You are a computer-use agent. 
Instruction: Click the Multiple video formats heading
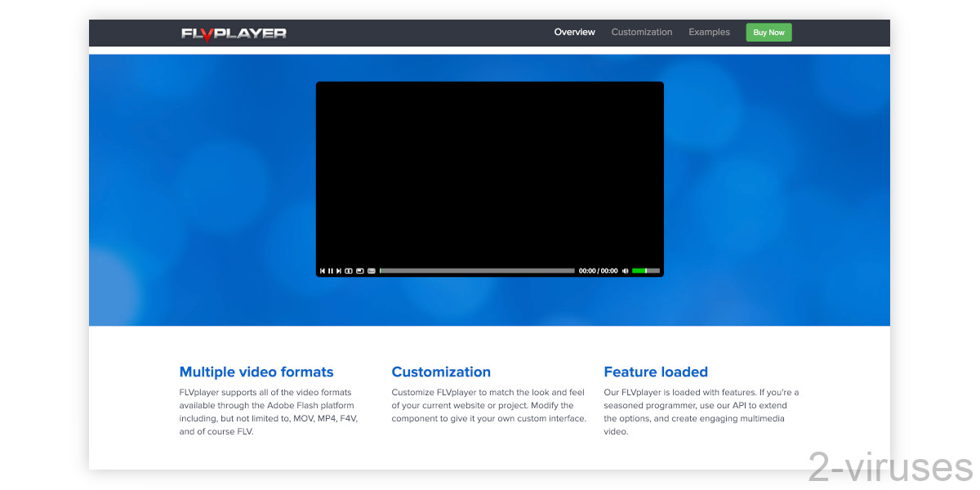pos(256,372)
